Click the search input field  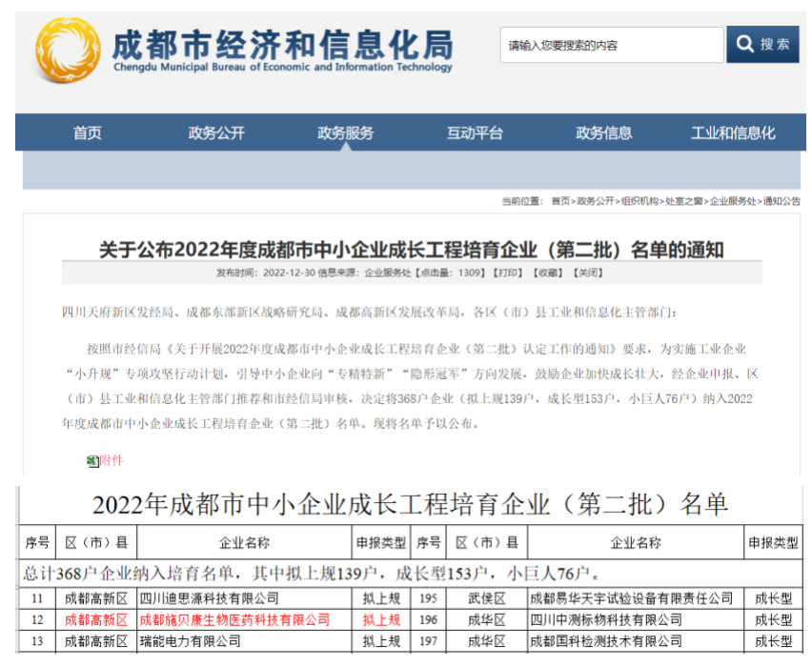(611, 45)
